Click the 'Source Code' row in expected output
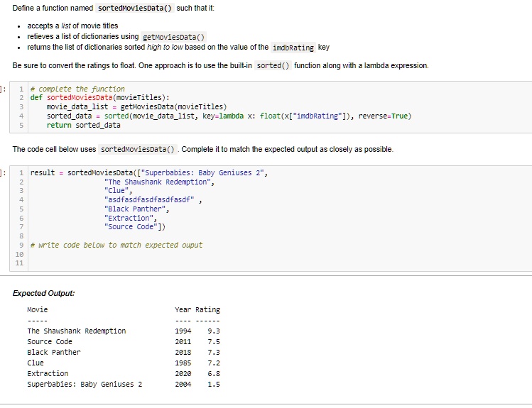The image size is (532, 408). click(124, 341)
